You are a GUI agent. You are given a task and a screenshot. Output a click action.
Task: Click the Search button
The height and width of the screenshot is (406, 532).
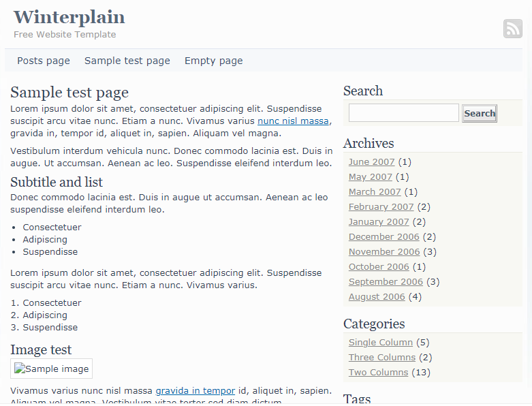point(480,114)
